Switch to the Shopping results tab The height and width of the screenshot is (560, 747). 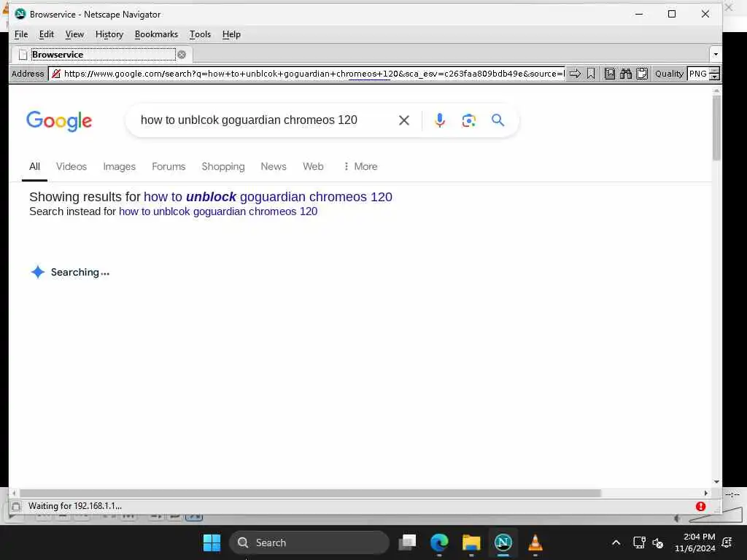(223, 166)
